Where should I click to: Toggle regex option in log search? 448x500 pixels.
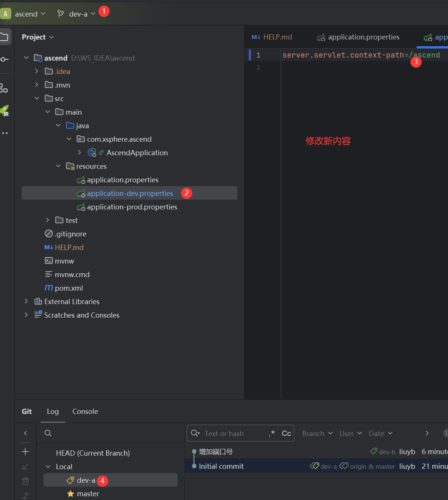[x=272, y=433]
